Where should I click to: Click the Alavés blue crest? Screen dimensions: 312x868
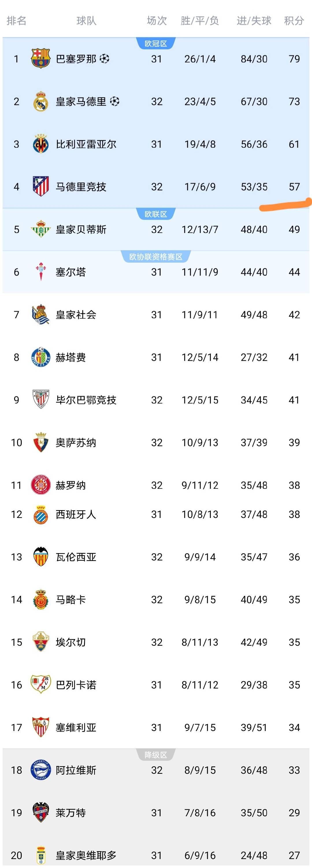point(40,770)
